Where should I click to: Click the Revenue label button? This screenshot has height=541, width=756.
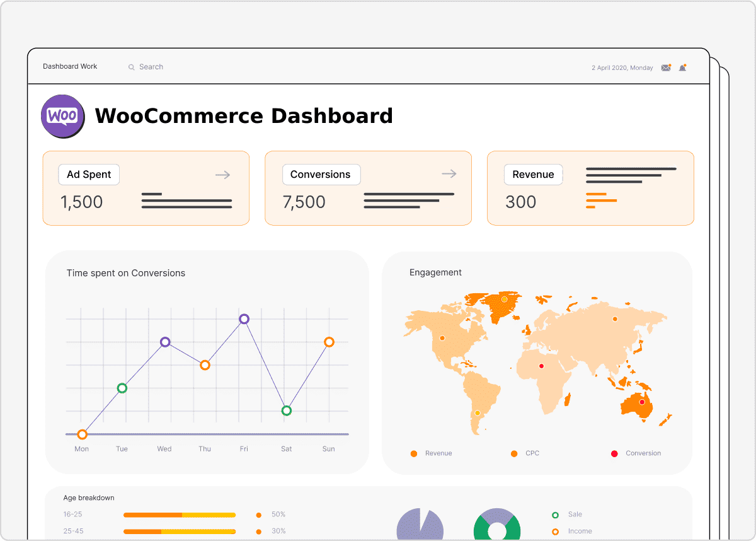[x=533, y=175]
